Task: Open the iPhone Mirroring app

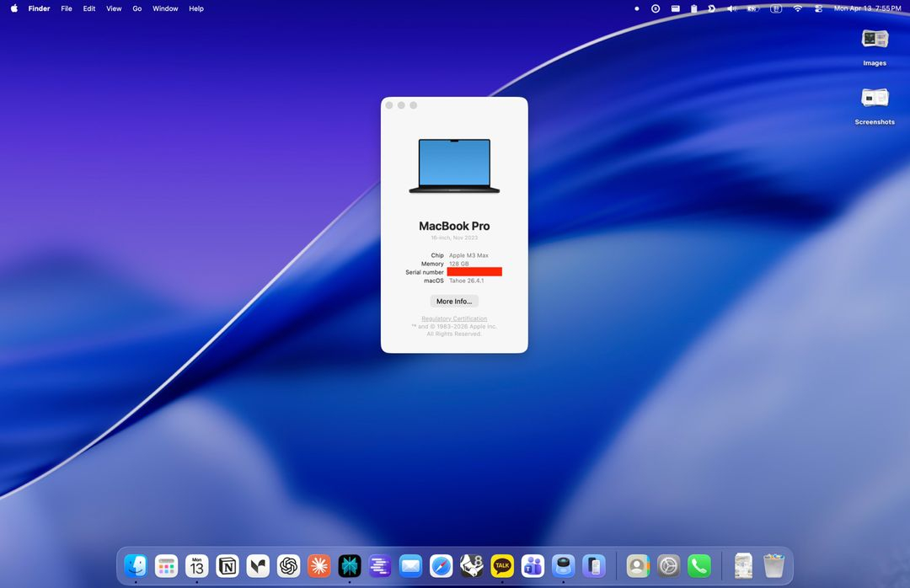Action: click(594, 565)
